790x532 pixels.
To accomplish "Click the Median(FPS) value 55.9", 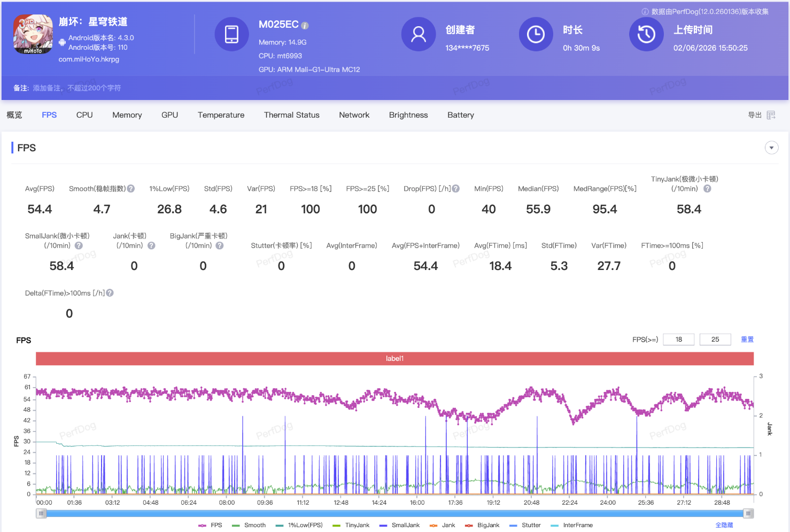I will (538, 210).
